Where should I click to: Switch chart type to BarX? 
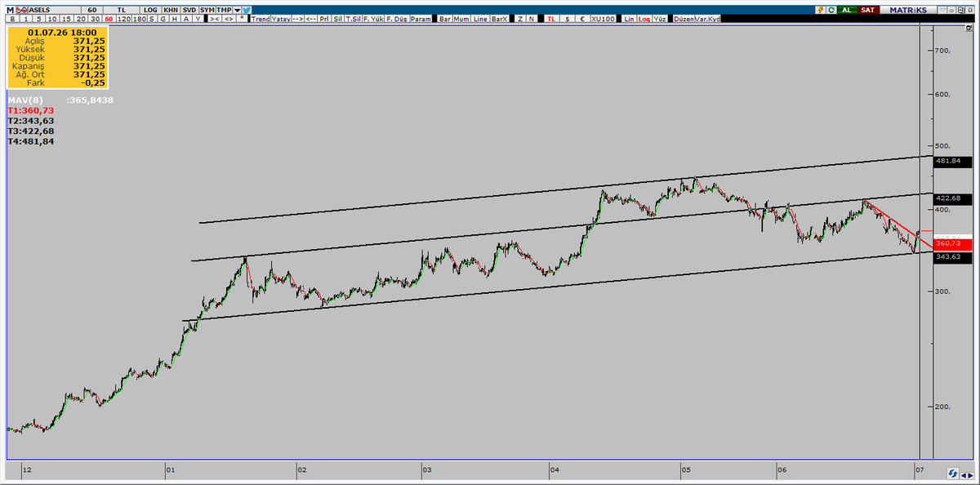point(499,19)
